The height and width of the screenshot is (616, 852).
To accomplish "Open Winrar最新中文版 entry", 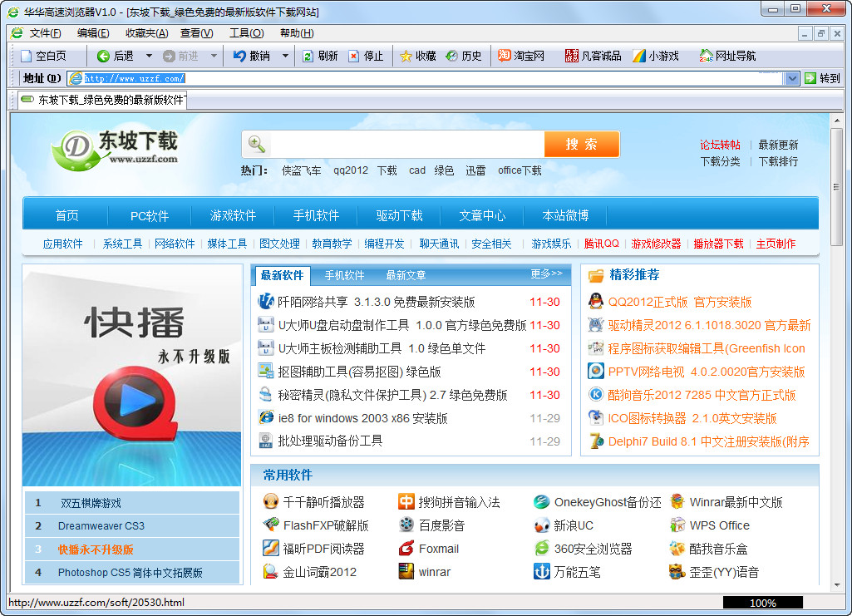I will (x=736, y=502).
